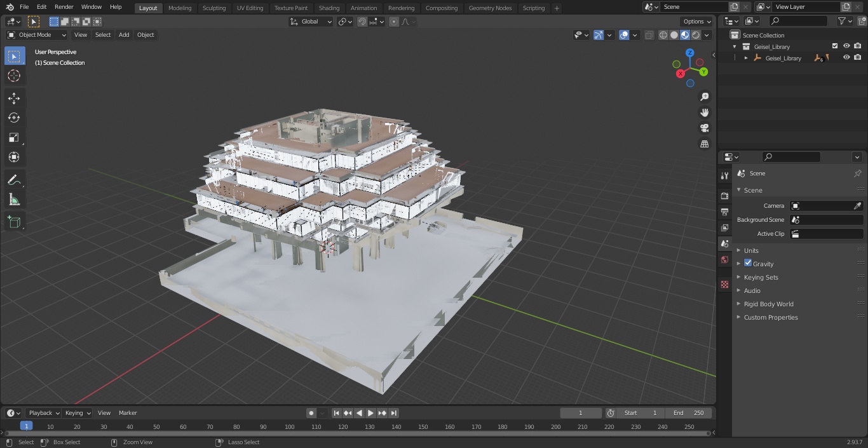Image resolution: width=868 pixels, height=448 pixels.
Task: Disable rendering of the Geisel_Library collection
Action: 858,46
